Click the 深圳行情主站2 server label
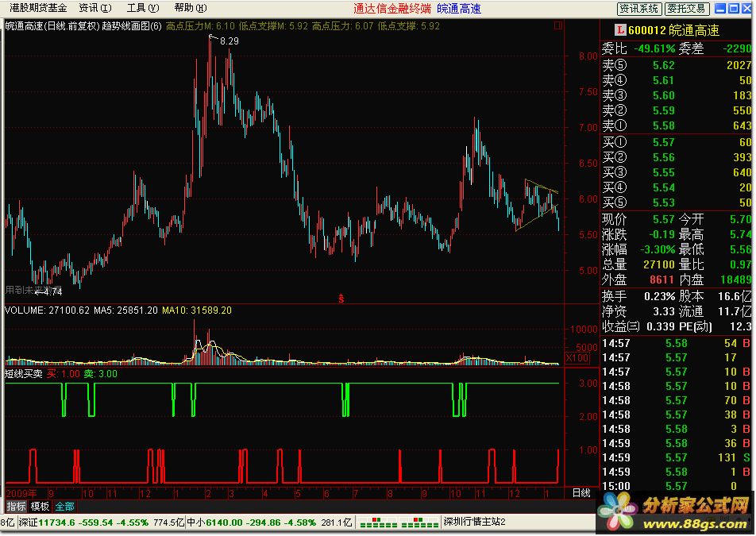The width and height of the screenshot is (756, 536). [474, 522]
